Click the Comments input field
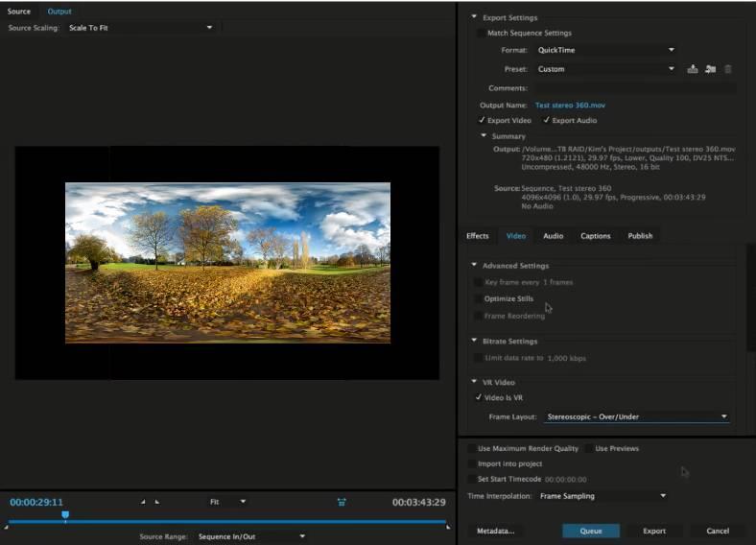The height and width of the screenshot is (545, 756). [x=635, y=88]
